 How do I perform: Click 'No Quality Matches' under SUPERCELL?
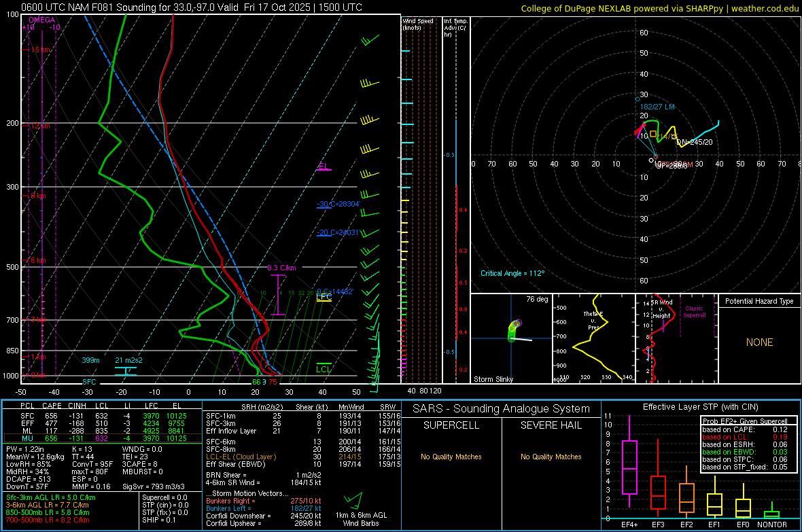point(451,457)
